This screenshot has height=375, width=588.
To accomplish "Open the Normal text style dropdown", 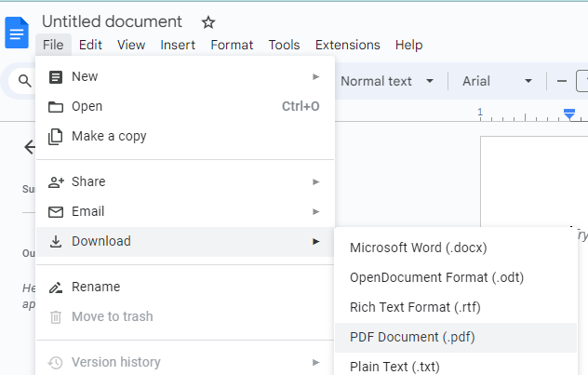I will [387, 81].
